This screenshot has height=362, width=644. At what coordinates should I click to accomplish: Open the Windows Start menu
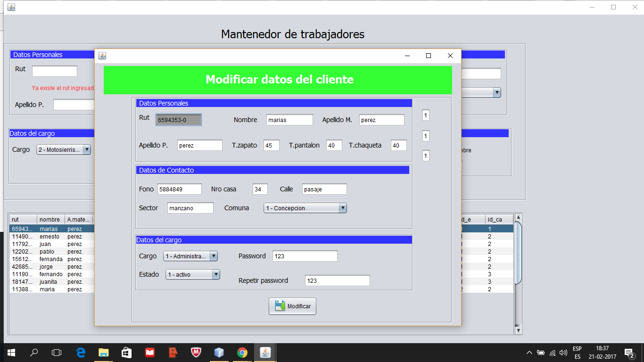[11, 352]
